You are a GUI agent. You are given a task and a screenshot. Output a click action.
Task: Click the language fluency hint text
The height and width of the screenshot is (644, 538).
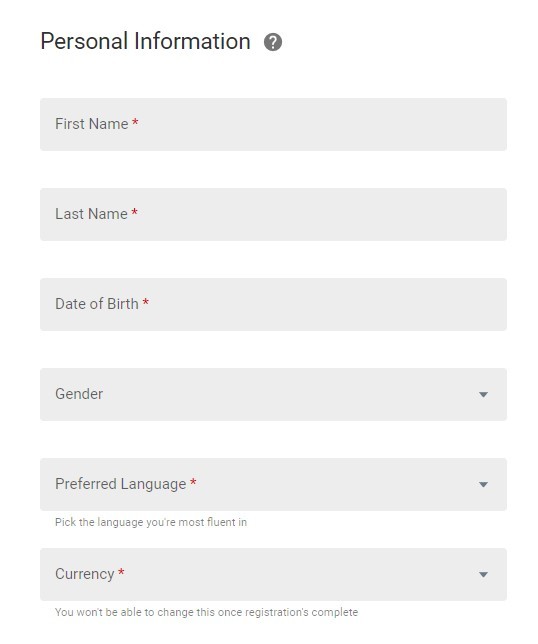click(151, 522)
